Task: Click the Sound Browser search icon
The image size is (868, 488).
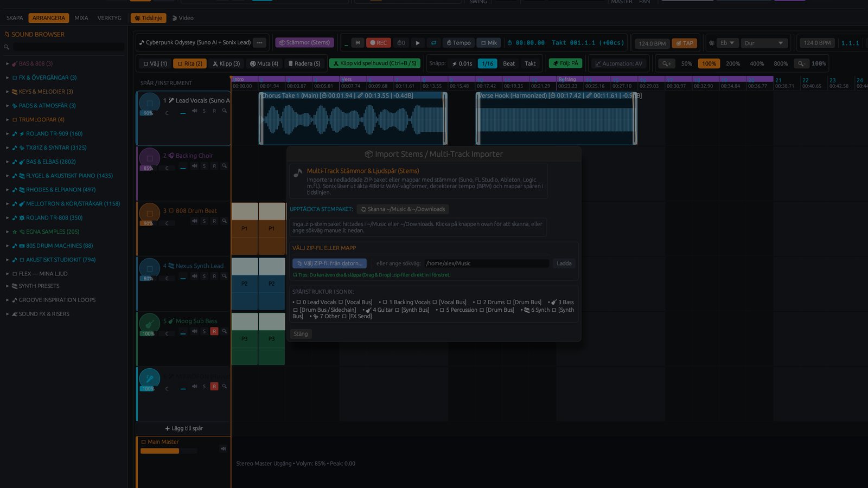Action: pyautogui.click(x=7, y=47)
